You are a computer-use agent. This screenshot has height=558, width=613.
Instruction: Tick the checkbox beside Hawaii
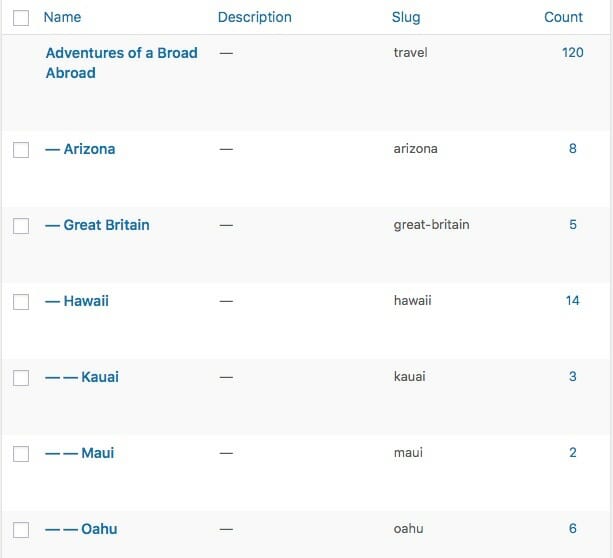[21, 302]
